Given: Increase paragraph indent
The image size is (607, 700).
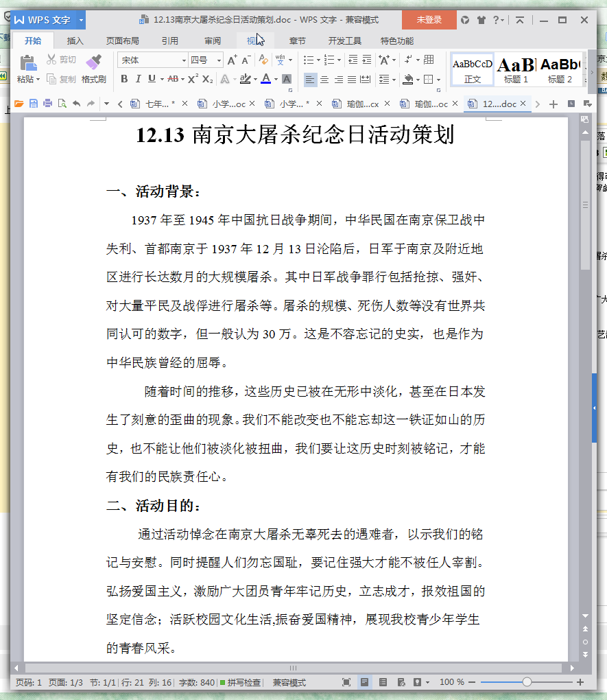Looking at the screenshot, I should point(367,60).
